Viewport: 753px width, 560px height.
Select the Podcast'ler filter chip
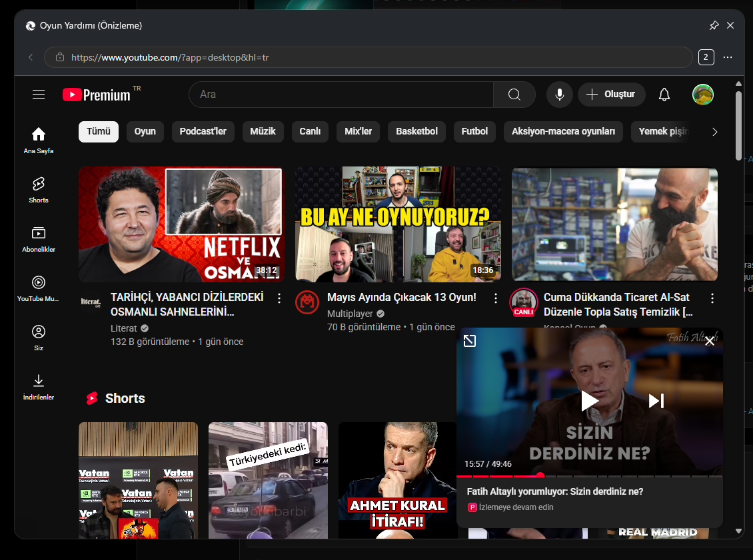[203, 131]
